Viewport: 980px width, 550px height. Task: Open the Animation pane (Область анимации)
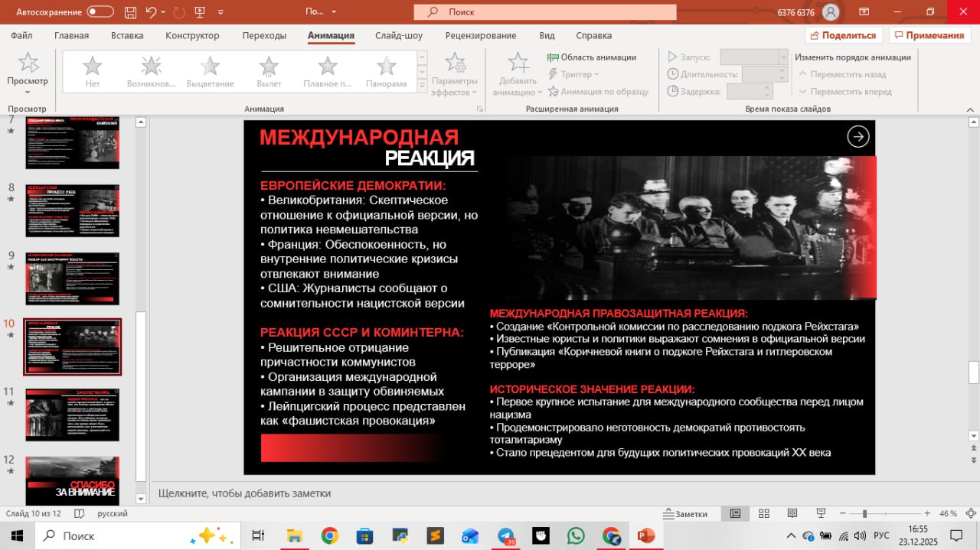pos(592,57)
